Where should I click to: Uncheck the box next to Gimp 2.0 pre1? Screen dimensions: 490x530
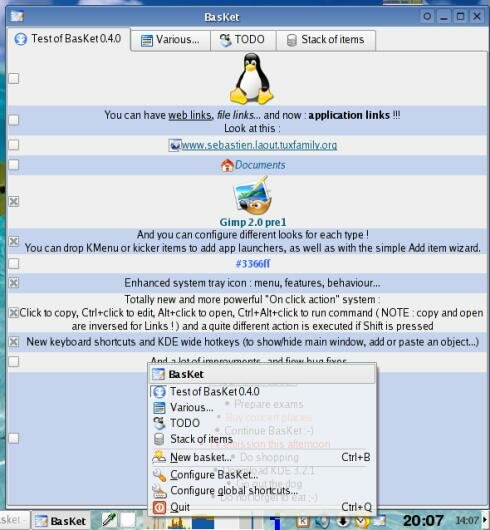14,201
